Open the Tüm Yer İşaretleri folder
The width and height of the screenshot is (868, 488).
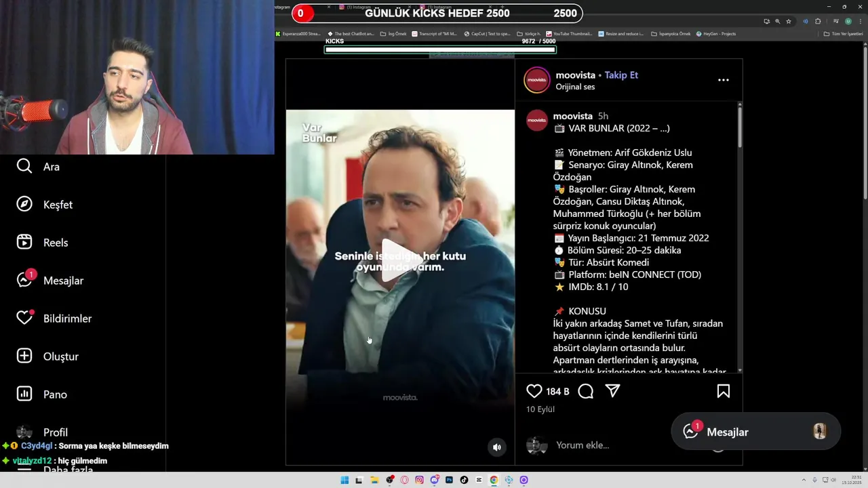tap(843, 33)
